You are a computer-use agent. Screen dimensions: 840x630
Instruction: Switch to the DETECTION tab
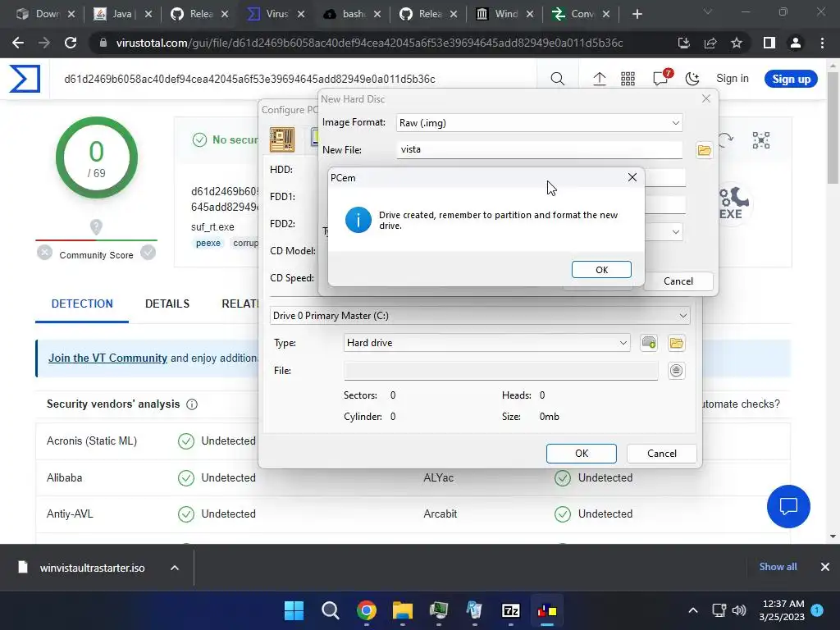coord(82,304)
